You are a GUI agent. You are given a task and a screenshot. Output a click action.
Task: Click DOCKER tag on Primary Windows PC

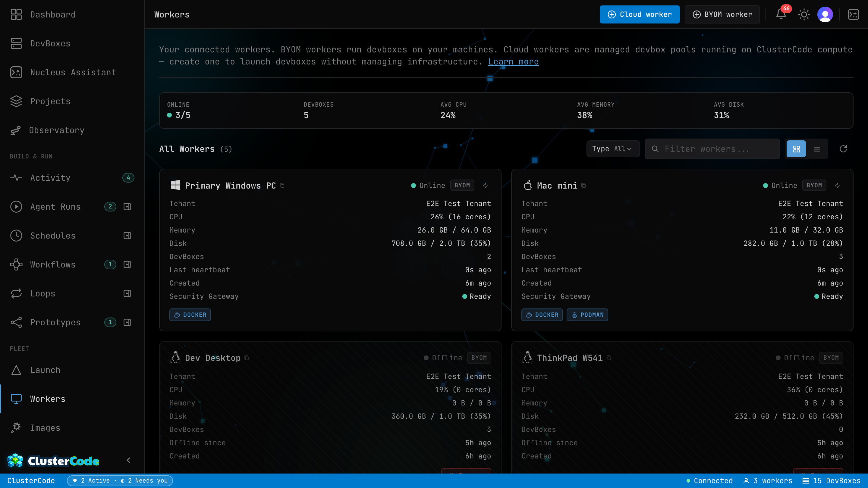[x=190, y=315]
